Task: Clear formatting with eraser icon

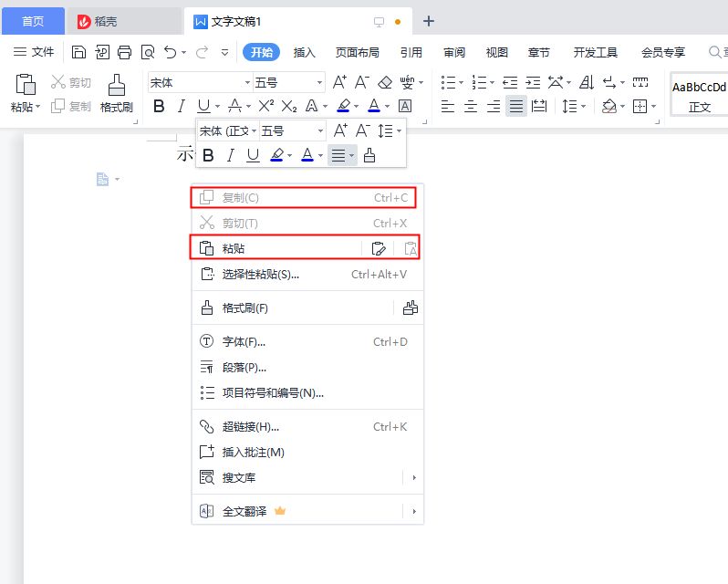Action: click(385, 83)
